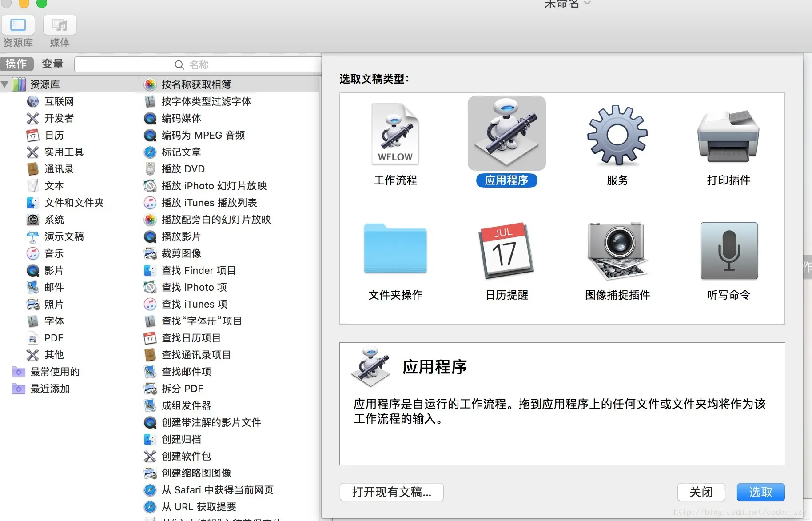Click the 打开现有文稿 button
812x521 pixels.
pyautogui.click(x=391, y=492)
